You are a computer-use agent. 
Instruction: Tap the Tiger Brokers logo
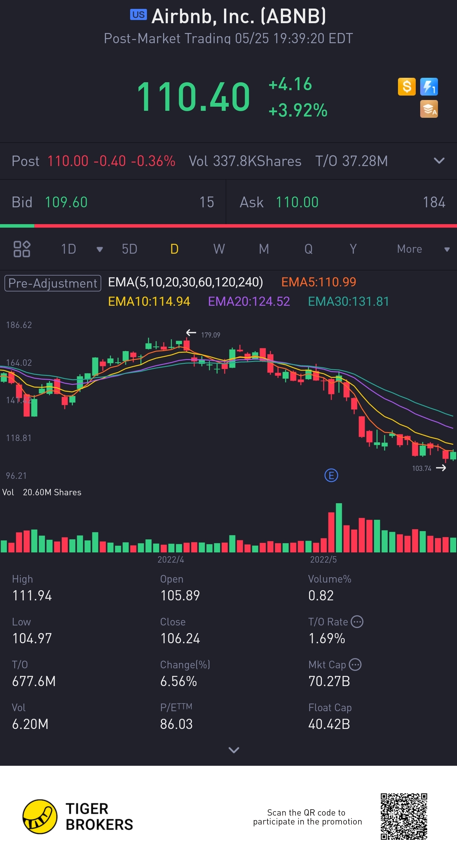(x=78, y=817)
